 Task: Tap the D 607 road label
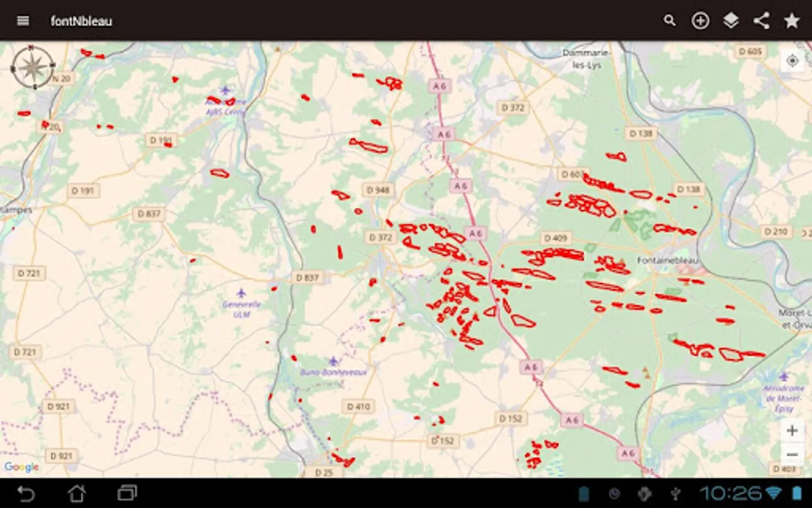(x=571, y=174)
